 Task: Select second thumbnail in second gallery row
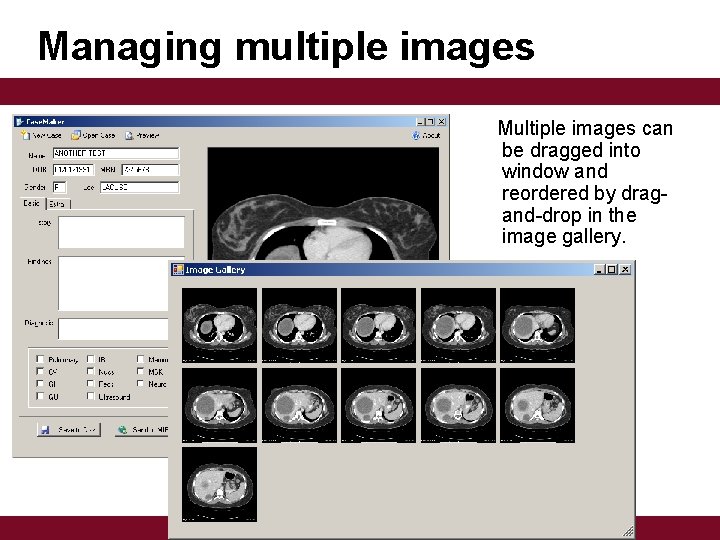pos(299,405)
